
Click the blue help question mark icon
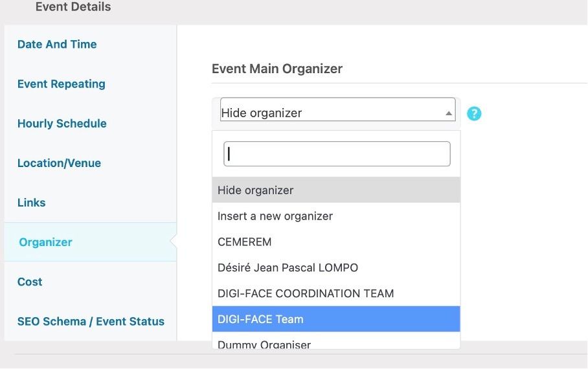pyautogui.click(x=474, y=113)
